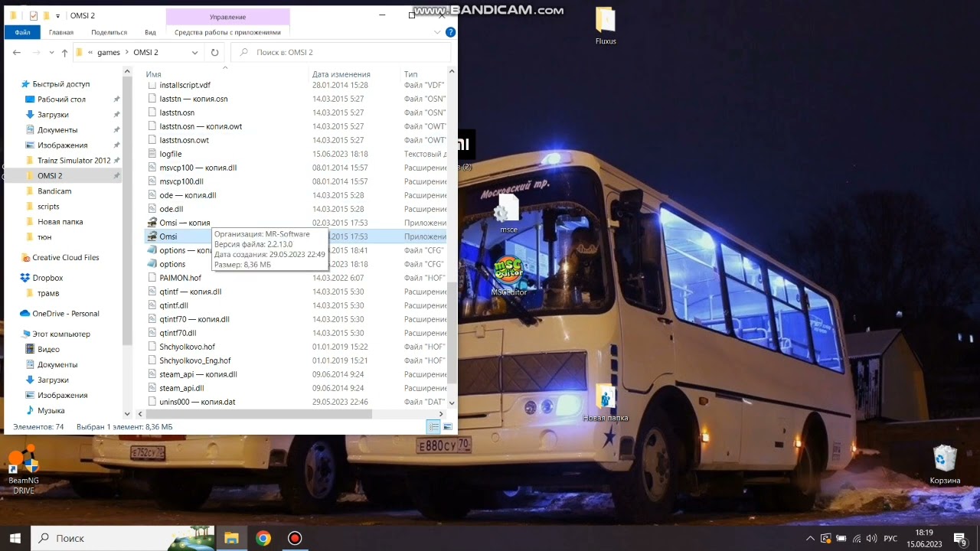
Task: Open taskbar clock showing 18:19
Action: (x=924, y=538)
